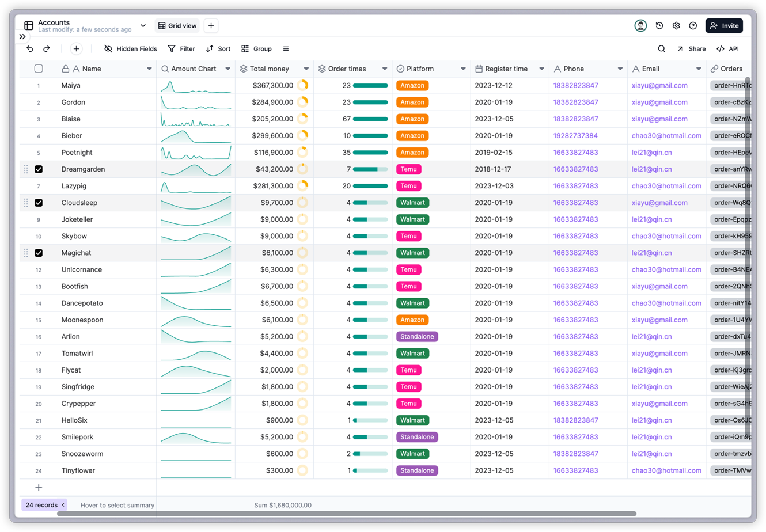
Task: Open the Hidden Fields panel
Action: [x=130, y=49]
